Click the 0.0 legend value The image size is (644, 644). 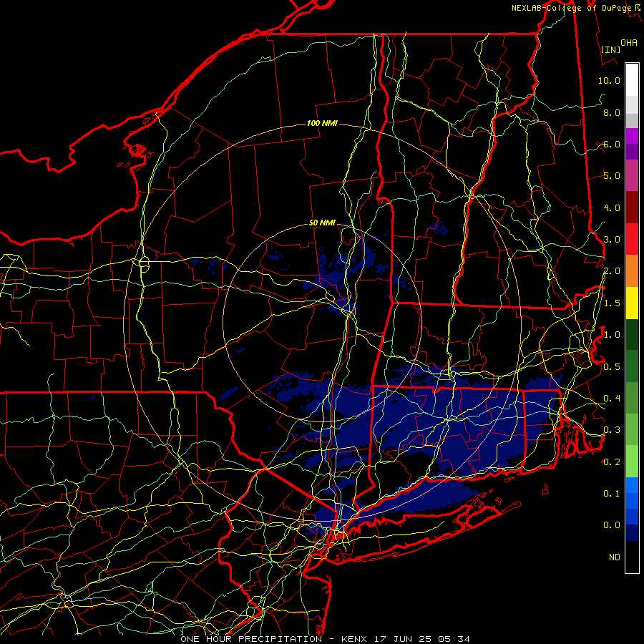click(x=612, y=525)
